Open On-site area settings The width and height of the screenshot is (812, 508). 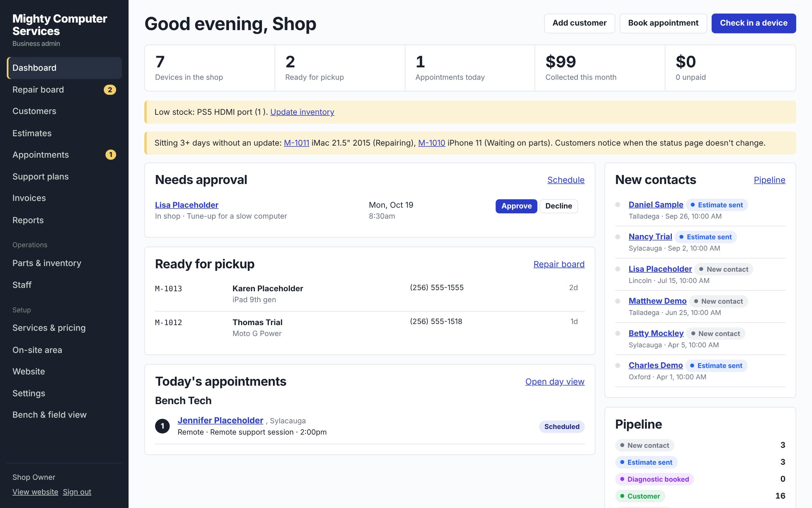pos(64,350)
